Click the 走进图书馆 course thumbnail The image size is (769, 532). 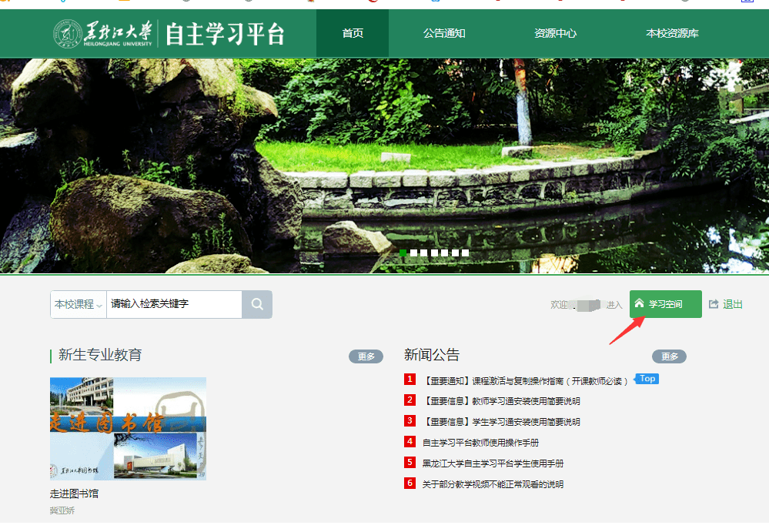point(128,430)
